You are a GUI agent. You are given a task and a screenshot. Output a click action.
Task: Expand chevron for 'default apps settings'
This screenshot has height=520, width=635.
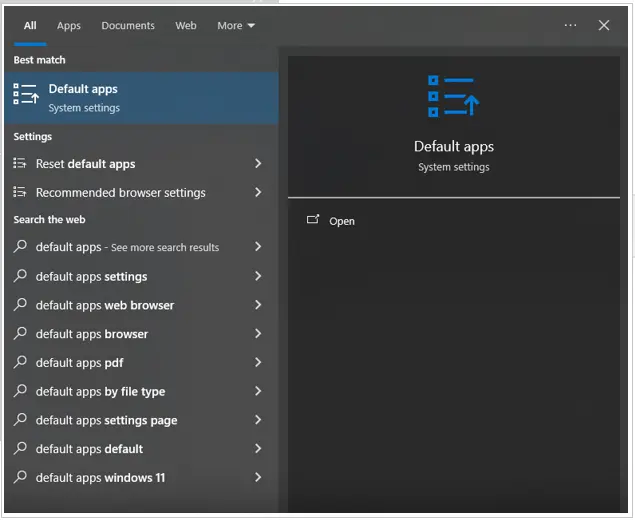pyautogui.click(x=258, y=276)
